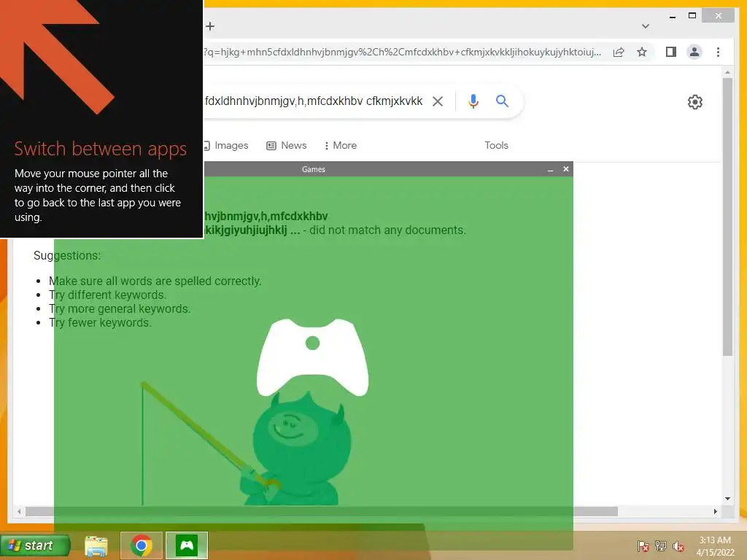Click the horizontal scroll left arrow
Image resolution: width=747 pixels, height=560 pixels.
point(19,511)
